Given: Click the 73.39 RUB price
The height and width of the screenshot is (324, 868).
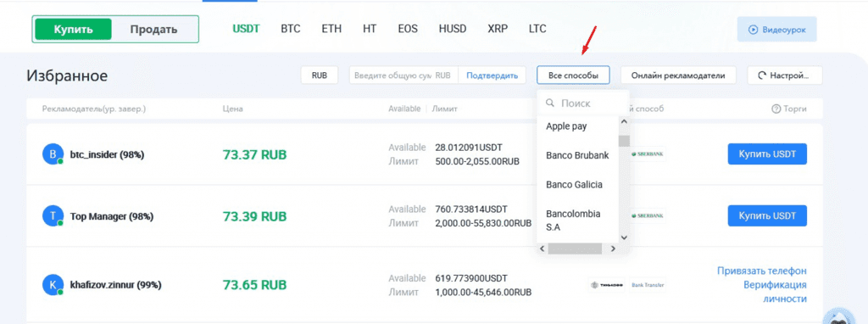Looking at the screenshot, I should tap(254, 216).
